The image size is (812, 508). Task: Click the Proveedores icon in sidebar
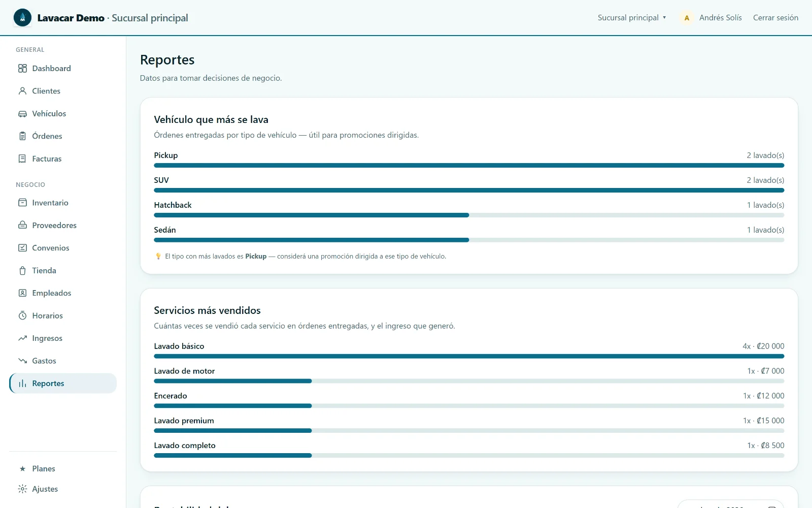coord(22,225)
